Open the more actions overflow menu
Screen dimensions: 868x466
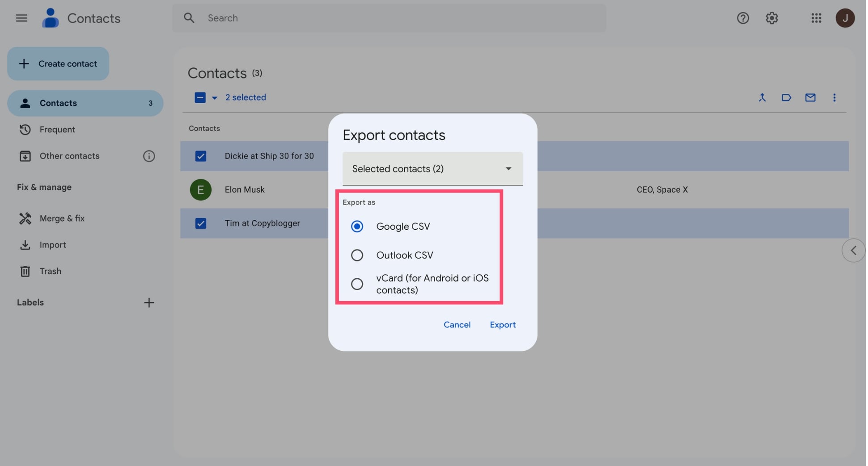834,97
